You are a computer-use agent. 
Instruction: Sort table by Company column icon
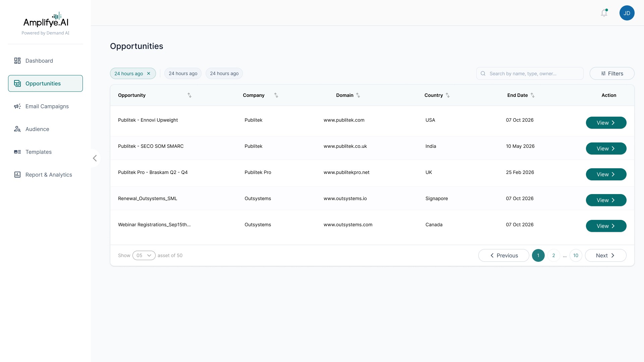(x=276, y=95)
